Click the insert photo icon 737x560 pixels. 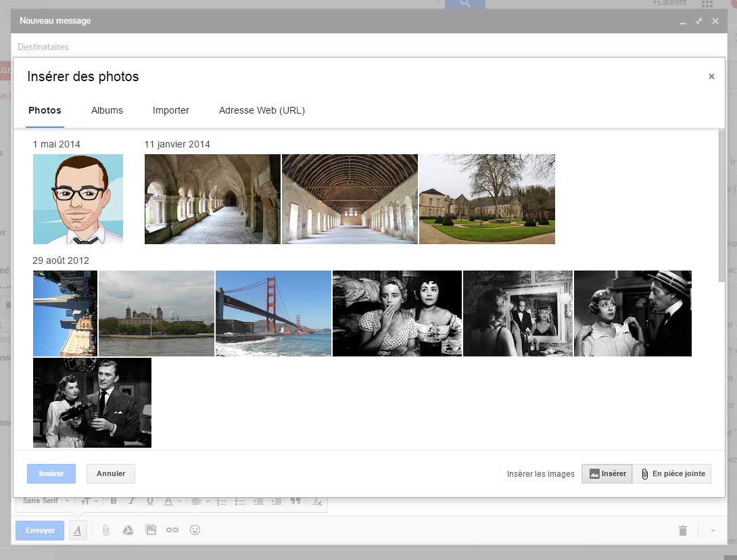(150, 530)
